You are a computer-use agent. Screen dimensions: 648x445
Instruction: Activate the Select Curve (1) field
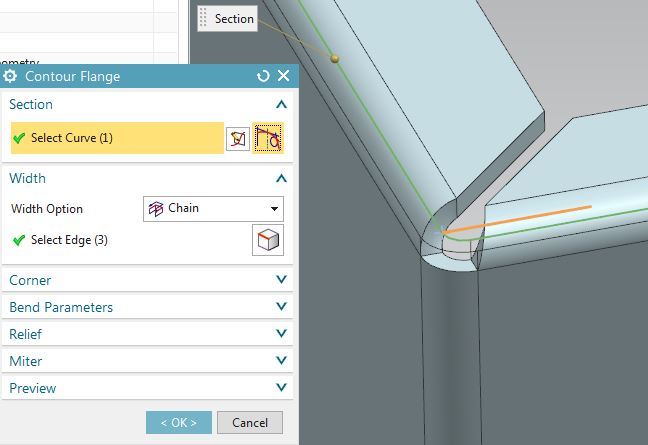pyautogui.click(x=116, y=138)
